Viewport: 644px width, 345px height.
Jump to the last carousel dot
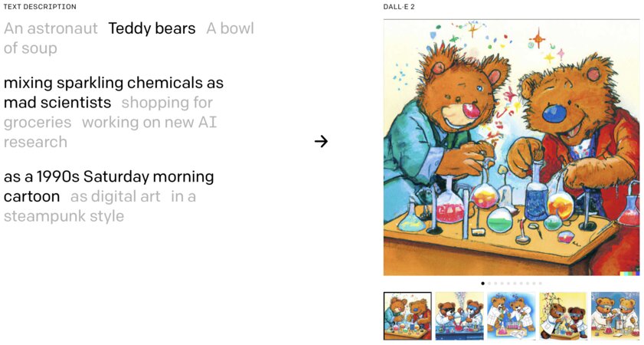tap(540, 284)
